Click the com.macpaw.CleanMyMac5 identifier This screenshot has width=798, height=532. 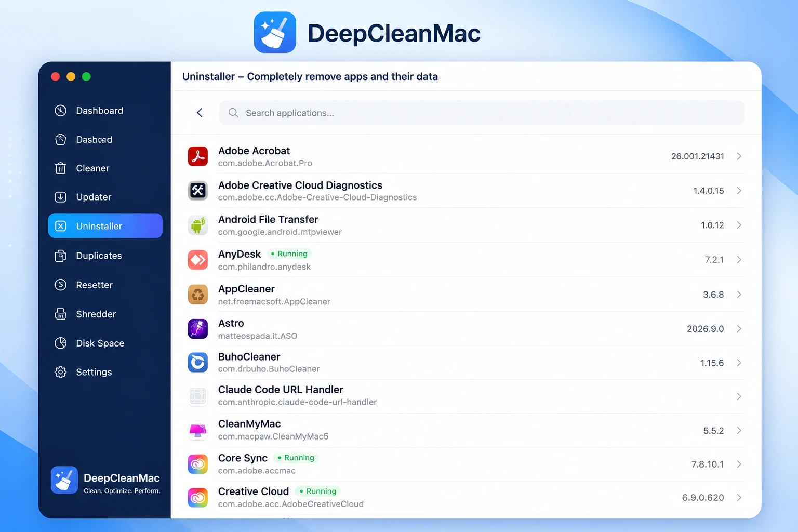(273, 436)
